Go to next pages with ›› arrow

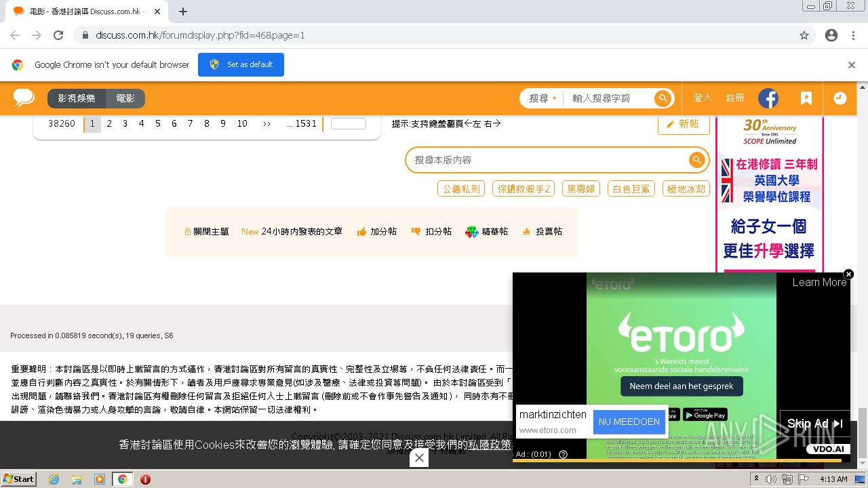[267, 124]
